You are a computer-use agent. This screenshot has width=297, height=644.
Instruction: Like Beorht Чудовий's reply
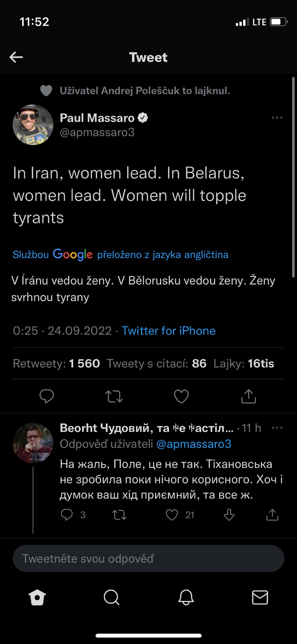172,515
